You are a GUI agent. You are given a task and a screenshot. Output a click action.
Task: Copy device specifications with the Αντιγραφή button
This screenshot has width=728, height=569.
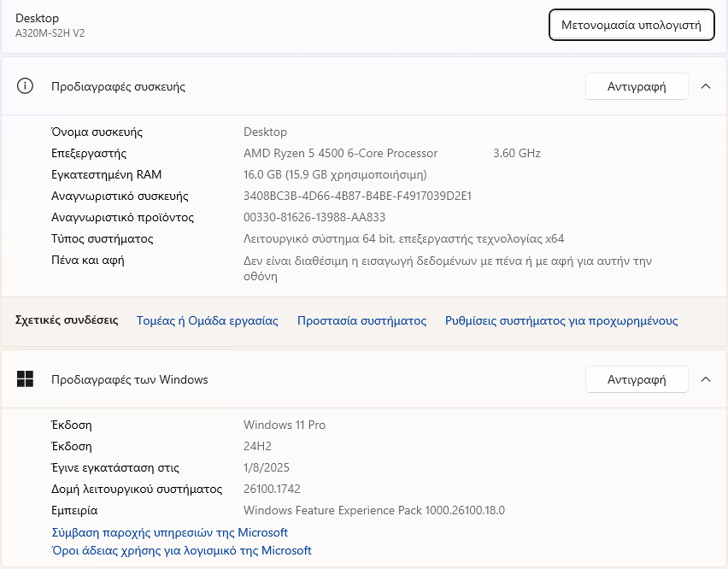point(637,86)
